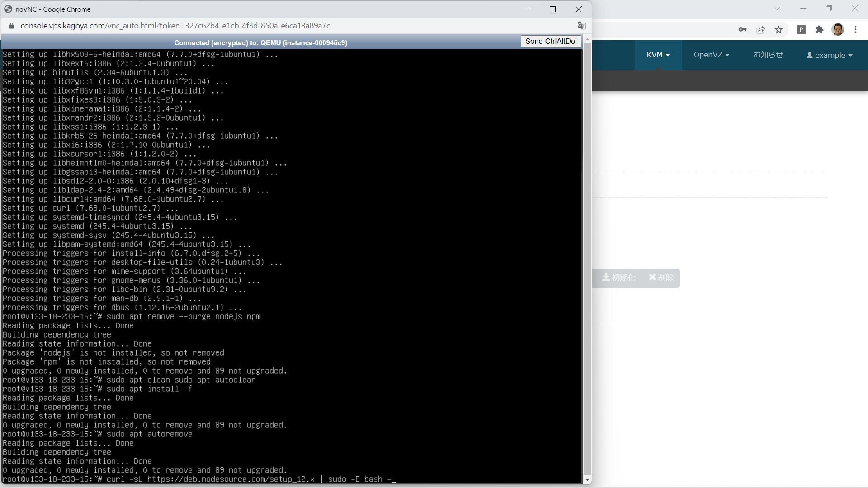The image size is (868, 488).
Task: Open Chrome's password manager key icon
Action: [742, 29]
